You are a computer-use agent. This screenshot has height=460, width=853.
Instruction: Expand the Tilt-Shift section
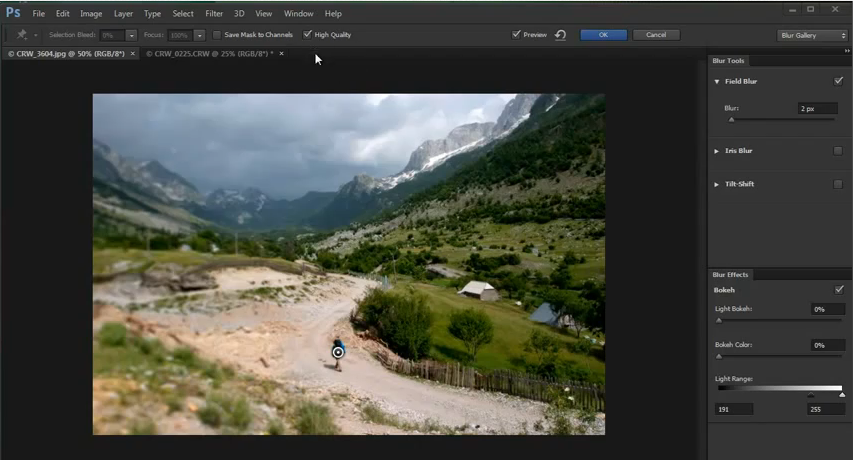[x=716, y=185]
